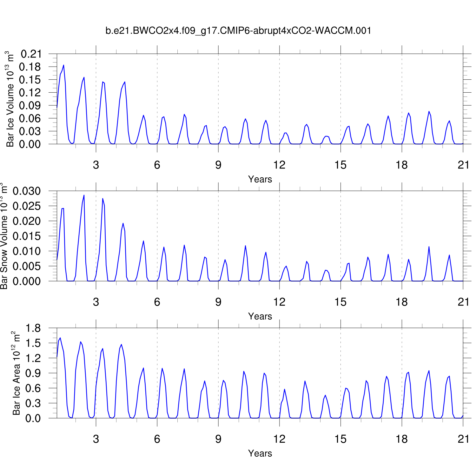Viewport: 476px width, 476px height.
Task: Click the Bar Snow Volume y-axis label
Action: click(x=4, y=236)
